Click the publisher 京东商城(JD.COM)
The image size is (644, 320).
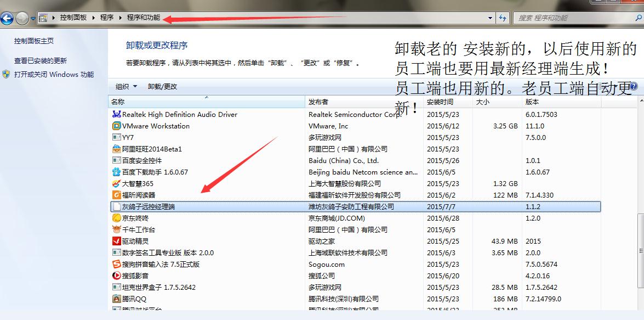point(337,218)
